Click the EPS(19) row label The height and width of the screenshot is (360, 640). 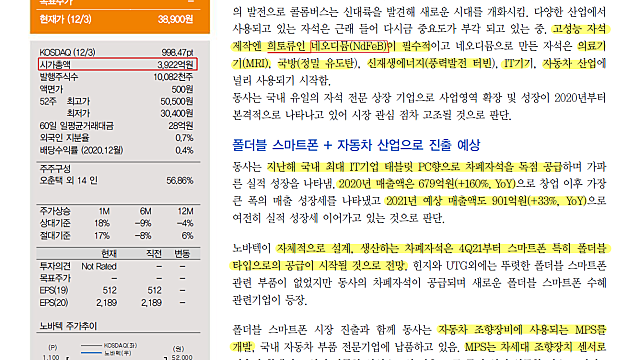click(54, 290)
